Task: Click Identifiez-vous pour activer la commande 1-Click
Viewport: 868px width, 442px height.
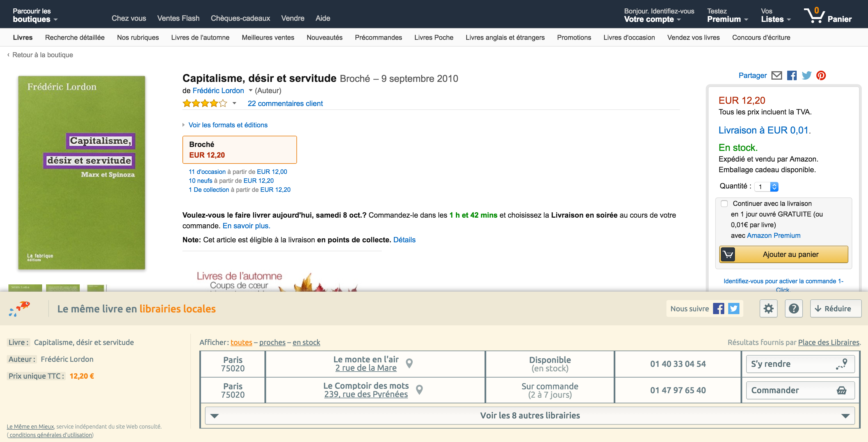Action: pyautogui.click(x=784, y=285)
